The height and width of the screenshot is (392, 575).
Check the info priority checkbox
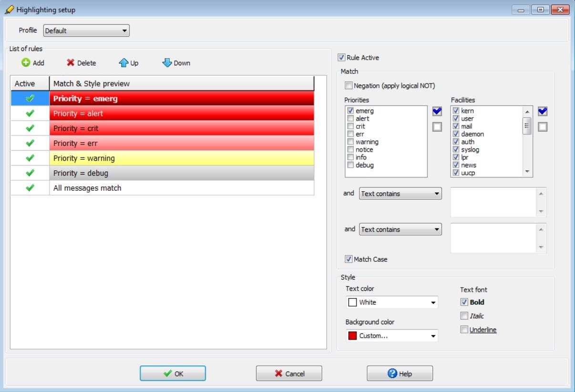click(x=350, y=157)
